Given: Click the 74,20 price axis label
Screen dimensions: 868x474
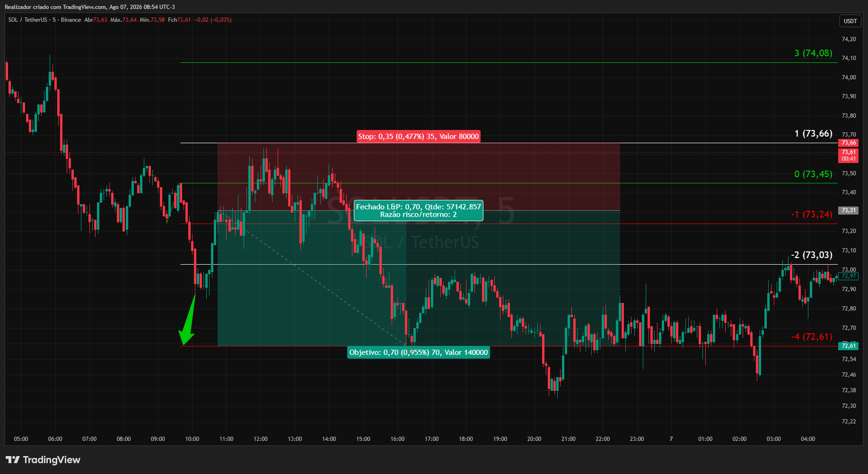Looking at the screenshot, I should [849, 39].
